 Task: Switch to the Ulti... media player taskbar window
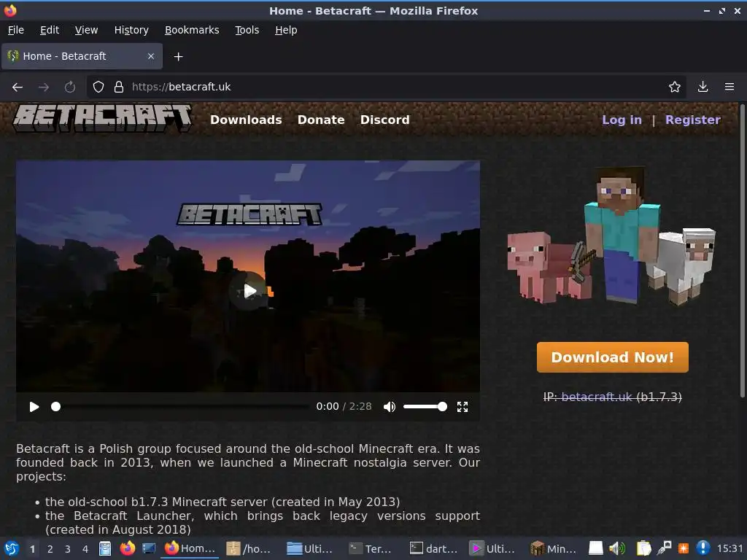click(492, 548)
